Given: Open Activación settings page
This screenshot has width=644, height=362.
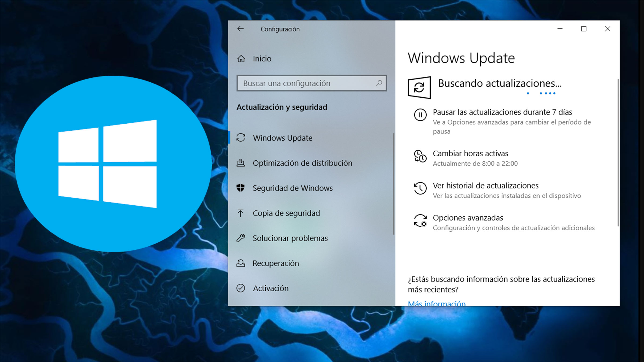Looking at the screenshot, I should pyautogui.click(x=270, y=288).
